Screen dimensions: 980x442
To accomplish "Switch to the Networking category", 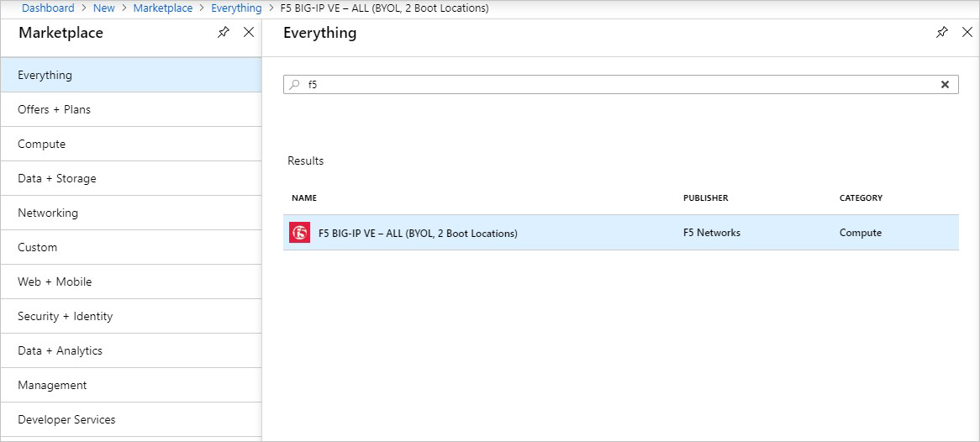I will pyautogui.click(x=48, y=213).
